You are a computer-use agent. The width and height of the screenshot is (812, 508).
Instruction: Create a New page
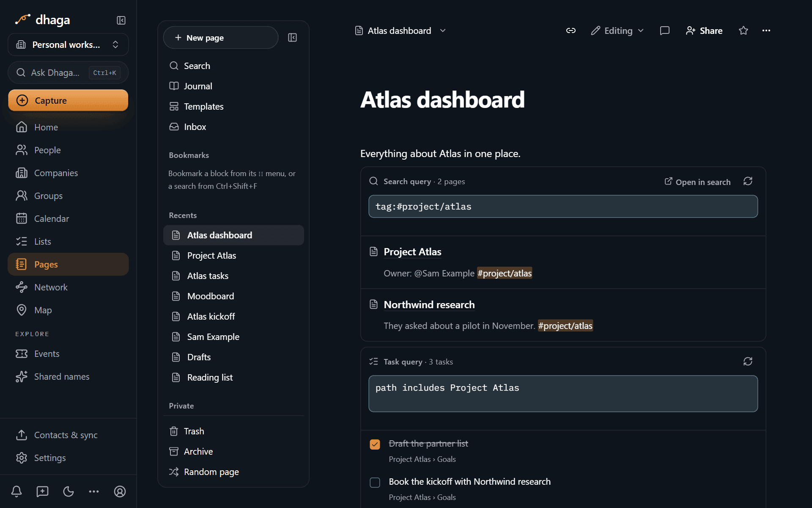(x=220, y=38)
